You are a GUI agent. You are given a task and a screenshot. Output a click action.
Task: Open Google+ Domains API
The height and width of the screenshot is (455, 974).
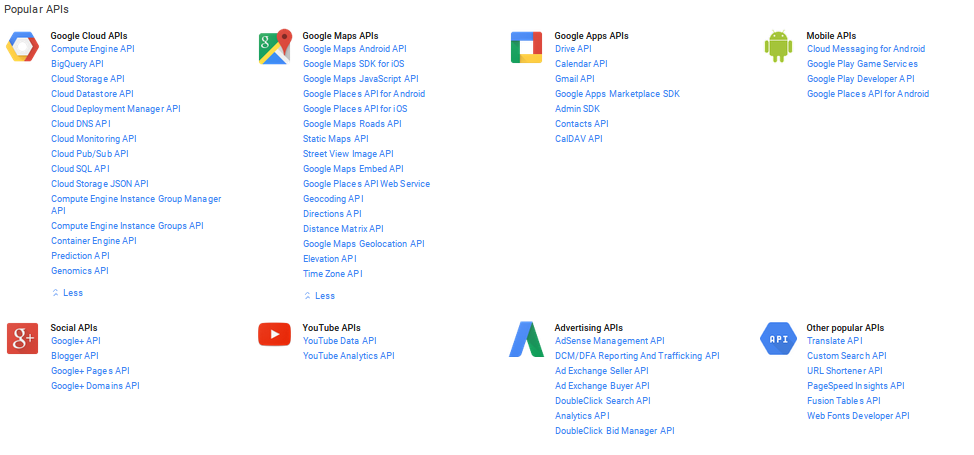click(x=95, y=385)
